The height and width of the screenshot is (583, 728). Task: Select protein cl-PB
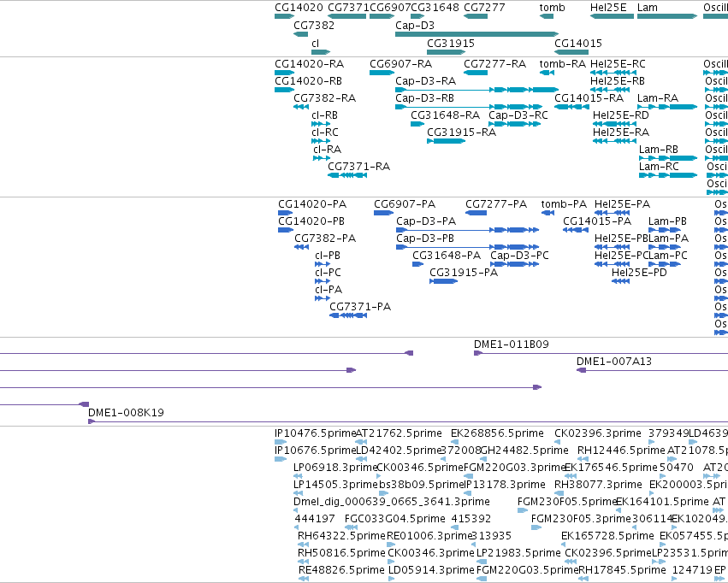[328, 256]
